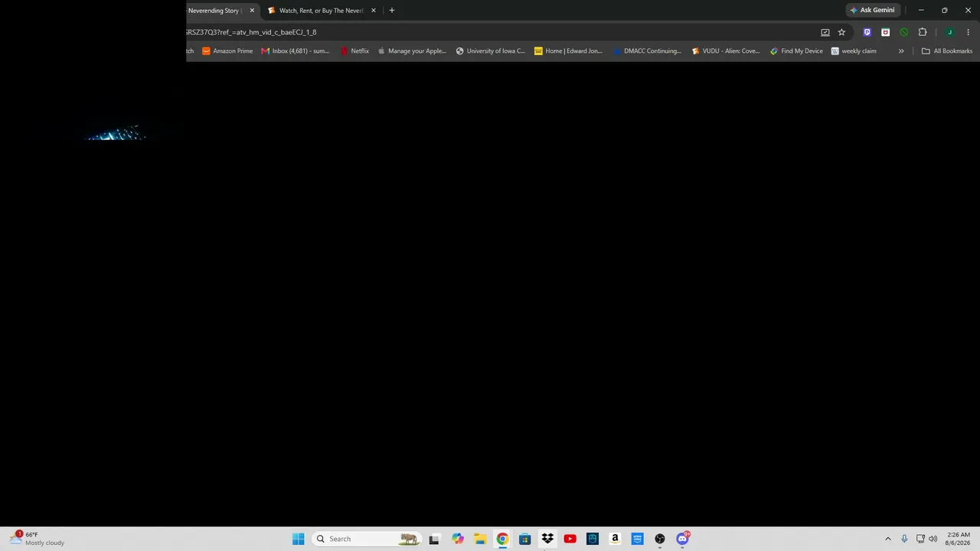980x551 pixels.
Task: Click the black video player area
Action: point(490,294)
